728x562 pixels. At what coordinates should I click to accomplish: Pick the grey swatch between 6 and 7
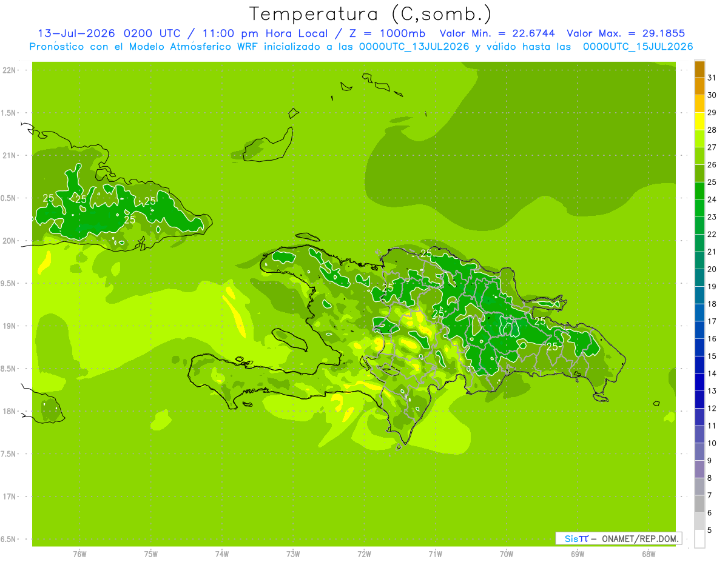tap(699, 504)
